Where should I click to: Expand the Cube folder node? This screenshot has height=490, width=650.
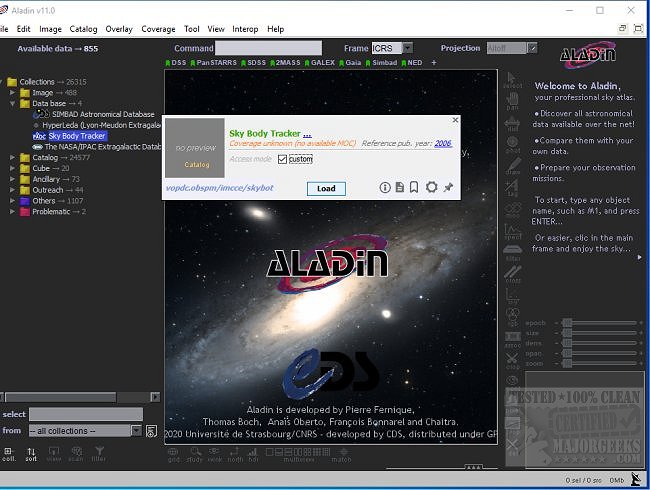click(12, 168)
